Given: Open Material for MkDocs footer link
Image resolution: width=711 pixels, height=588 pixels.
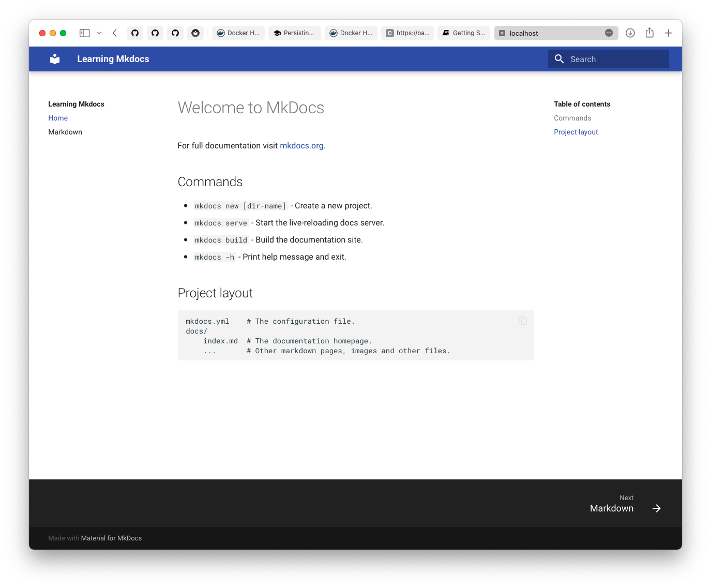Looking at the screenshot, I should (111, 538).
